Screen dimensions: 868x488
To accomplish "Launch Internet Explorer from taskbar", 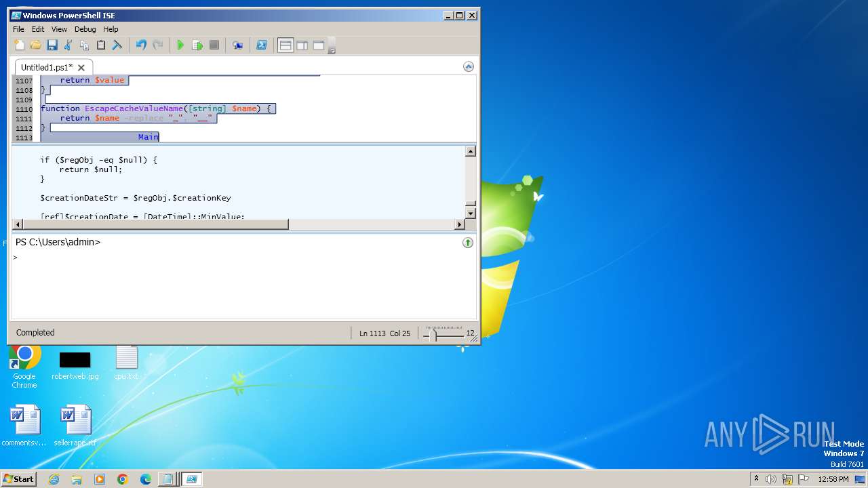I will [x=54, y=479].
